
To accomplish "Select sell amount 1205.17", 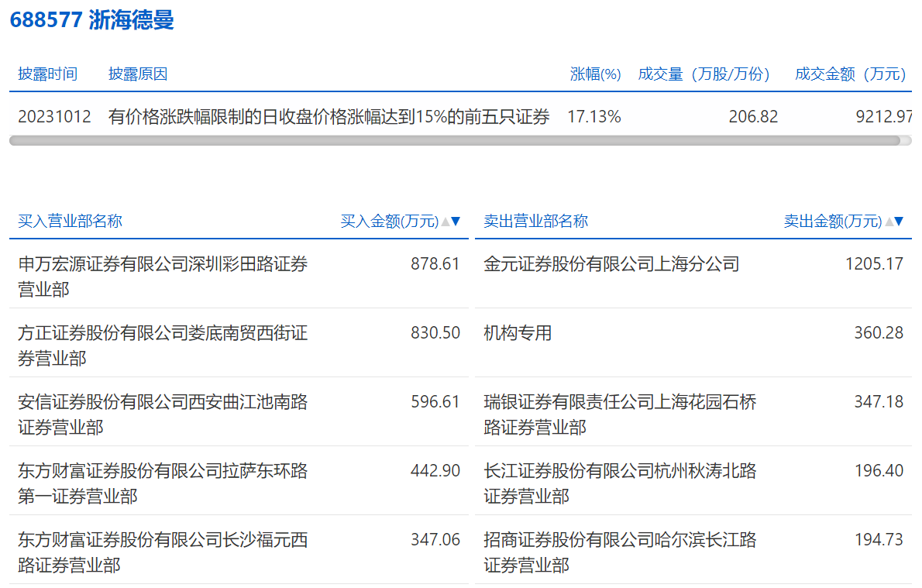I will tap(875, 263).
